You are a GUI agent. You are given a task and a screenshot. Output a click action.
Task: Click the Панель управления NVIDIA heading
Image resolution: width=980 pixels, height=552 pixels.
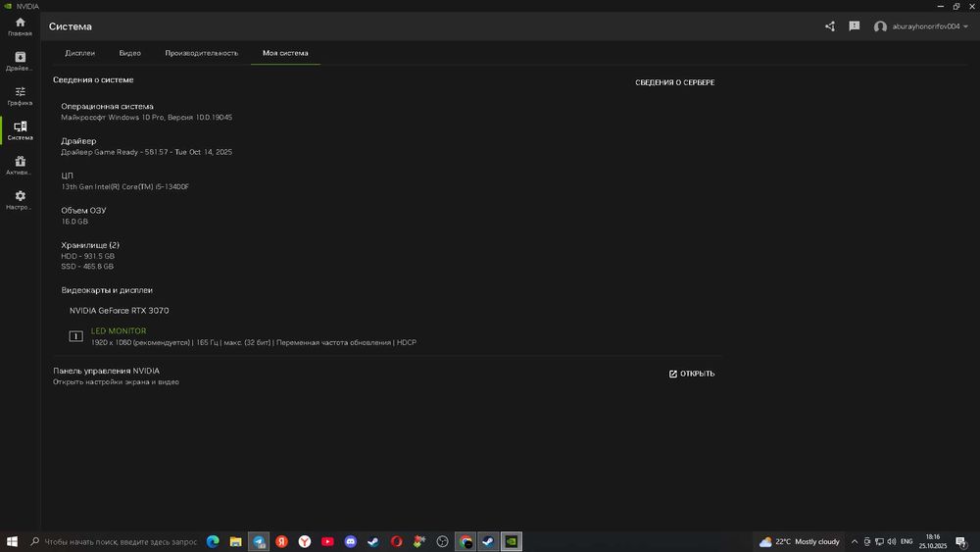(x=106, y=371)
